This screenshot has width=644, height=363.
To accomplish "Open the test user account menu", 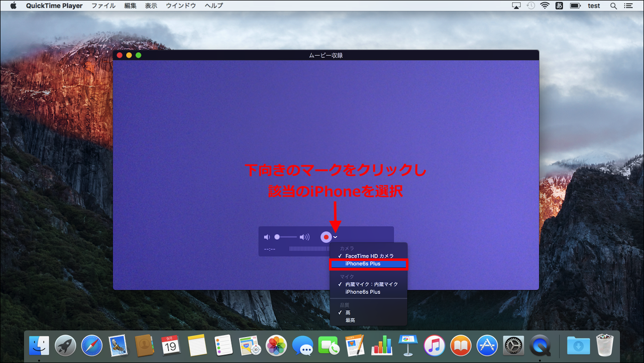I will click(x=594, y=6).
